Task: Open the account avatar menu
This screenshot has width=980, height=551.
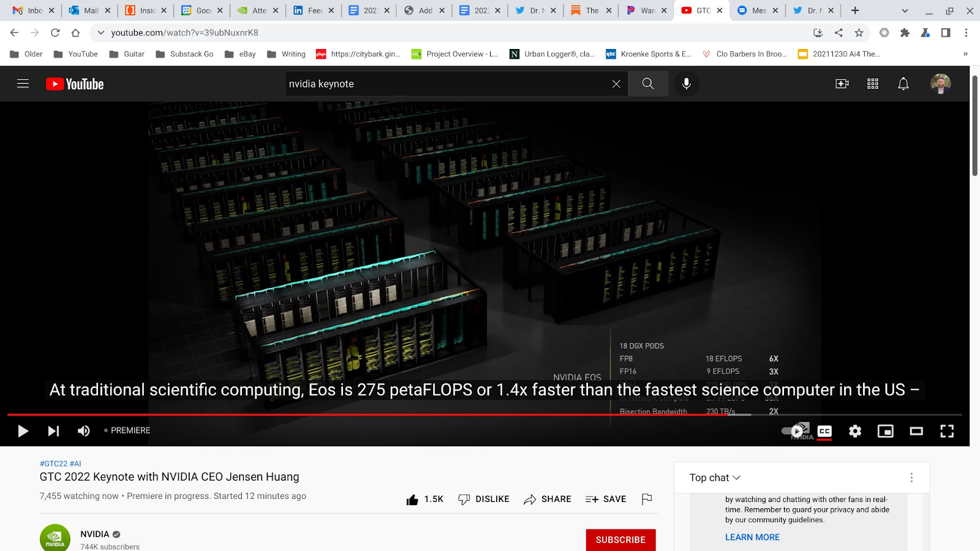Action: point(941,84)
